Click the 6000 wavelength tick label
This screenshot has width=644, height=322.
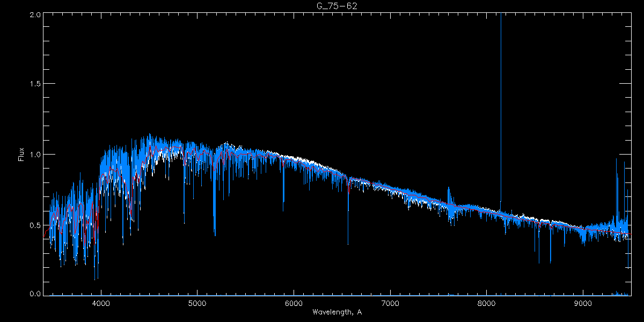[x=294, y=303]
